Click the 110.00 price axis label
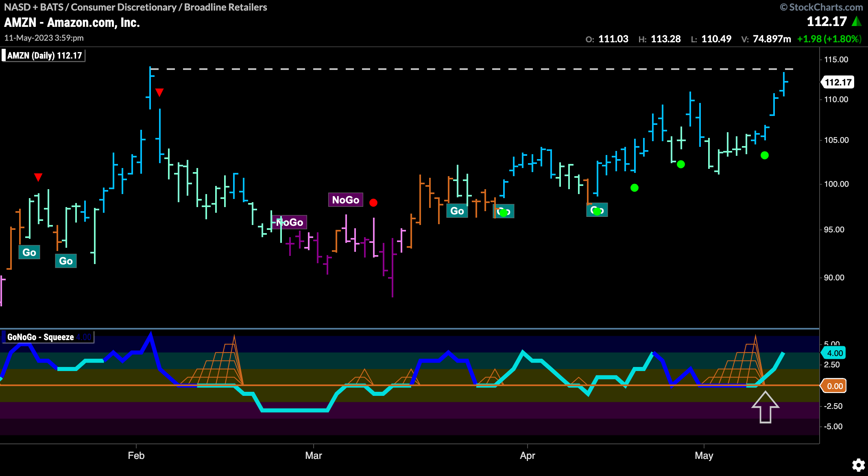The height and width of the screenshot is (476, 868). pos(836,99)
